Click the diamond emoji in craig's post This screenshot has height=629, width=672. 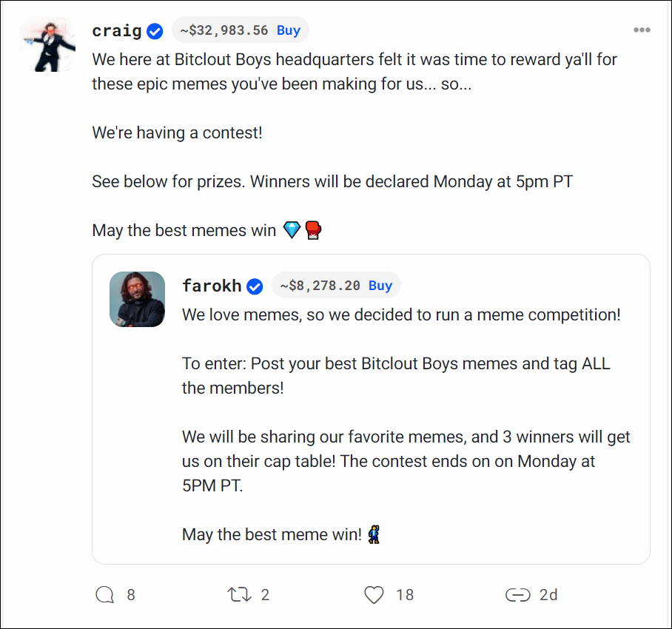[292, 230]
